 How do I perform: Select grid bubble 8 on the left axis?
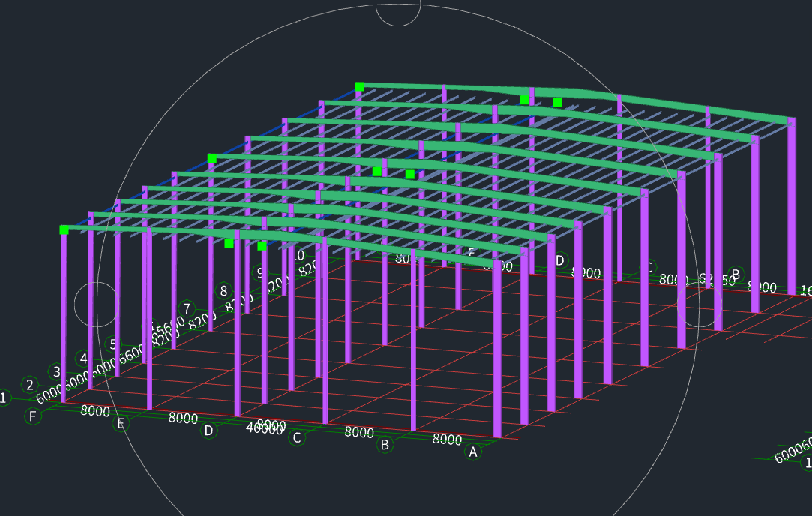223,291
